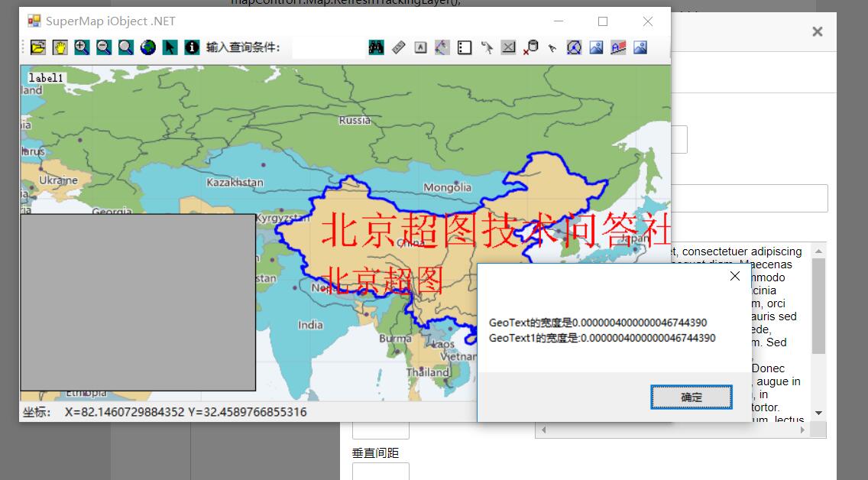Click scroll-up arrow in background text area
The width and height of the screenshot is (868, 480).
(x=818, y=251)
